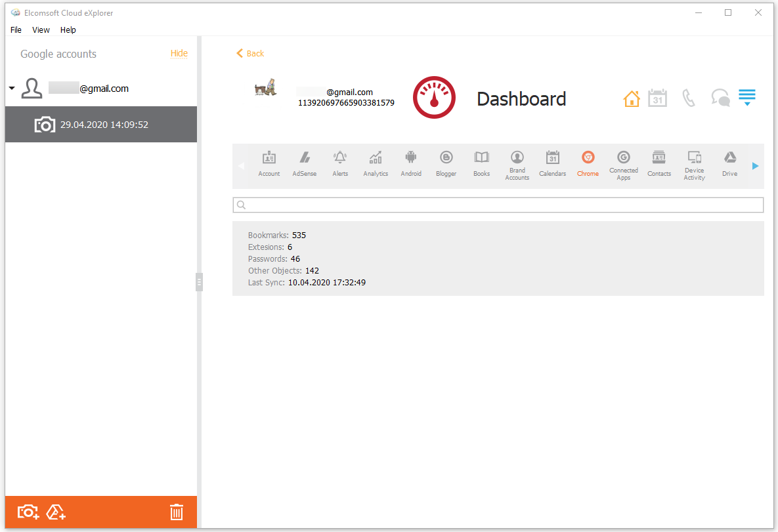Toggle the filter icon at top right
This screenshot has width=778, height=532.
746,97
